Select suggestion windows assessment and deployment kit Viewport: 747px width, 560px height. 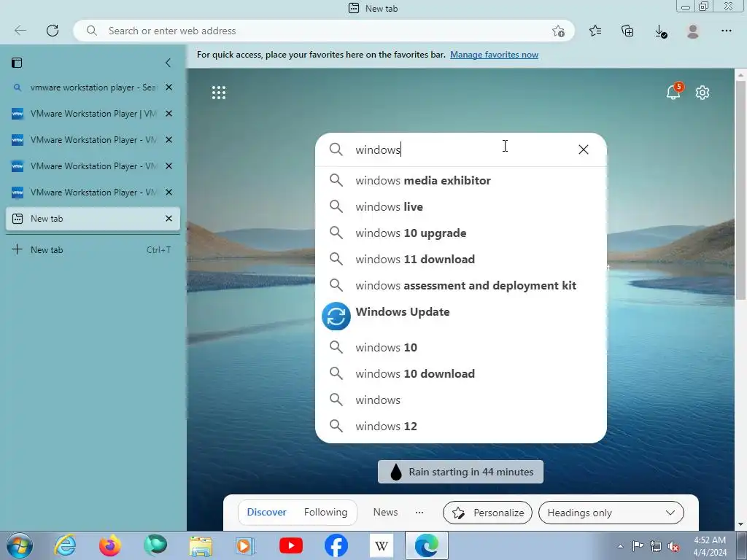461,285
